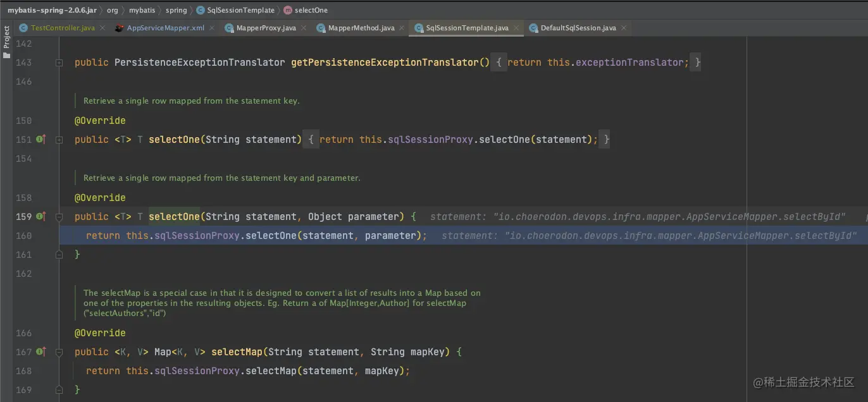868x402 pixels.
Task: Click mybatis-spring-2.0.6.jar breadcrumb
Action: coord(53,10)
